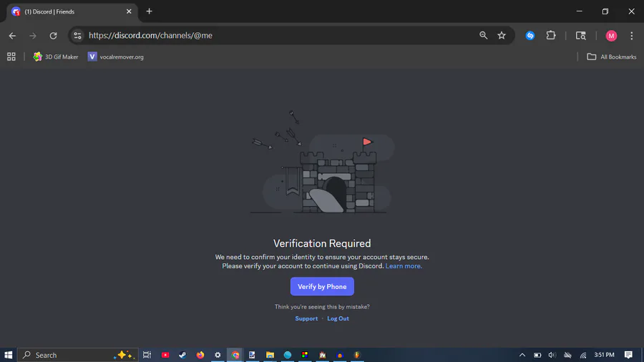644x362 pixels.
Task: Reload the Discord page
Action: point(54,36)
